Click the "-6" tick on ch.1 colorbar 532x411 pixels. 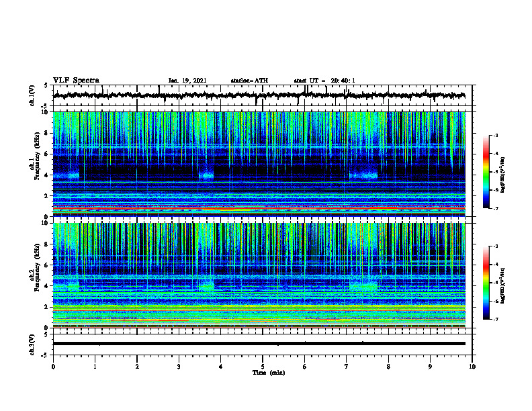pos(496,190)
